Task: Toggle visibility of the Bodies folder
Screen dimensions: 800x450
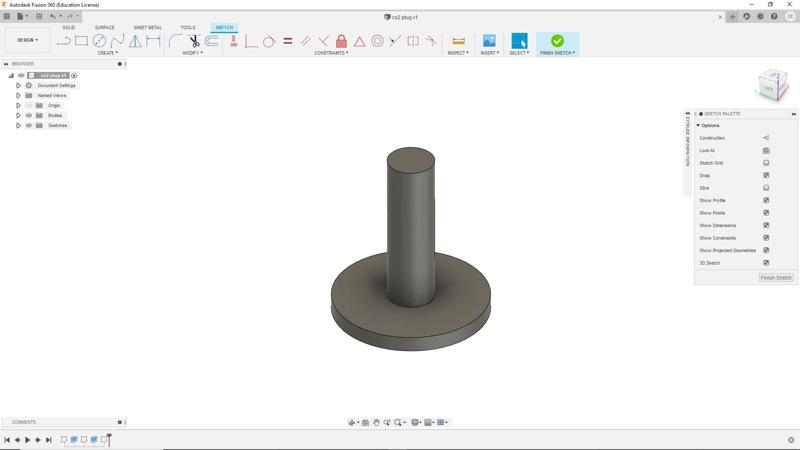Action: click(x=28, y=115)
